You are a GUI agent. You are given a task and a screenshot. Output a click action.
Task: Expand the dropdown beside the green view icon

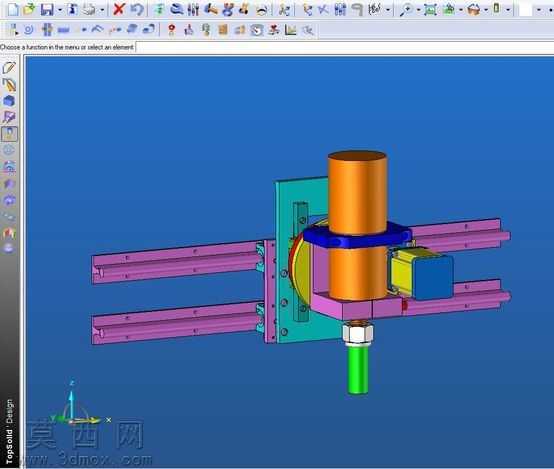pos(461,10)
